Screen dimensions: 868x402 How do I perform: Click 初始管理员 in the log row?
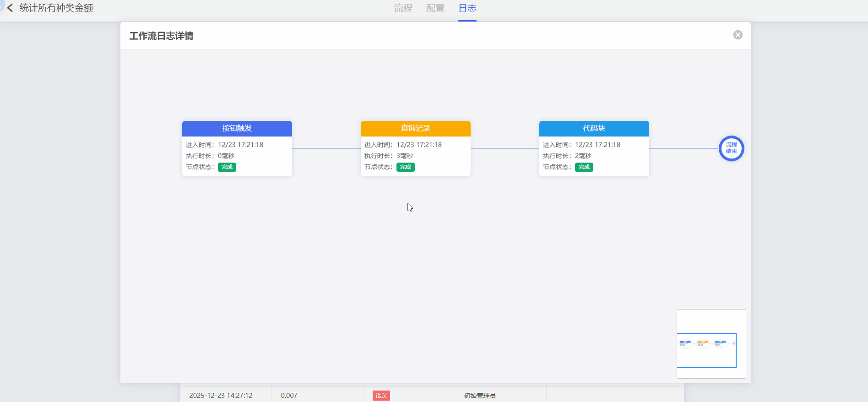tap(479, 396)
